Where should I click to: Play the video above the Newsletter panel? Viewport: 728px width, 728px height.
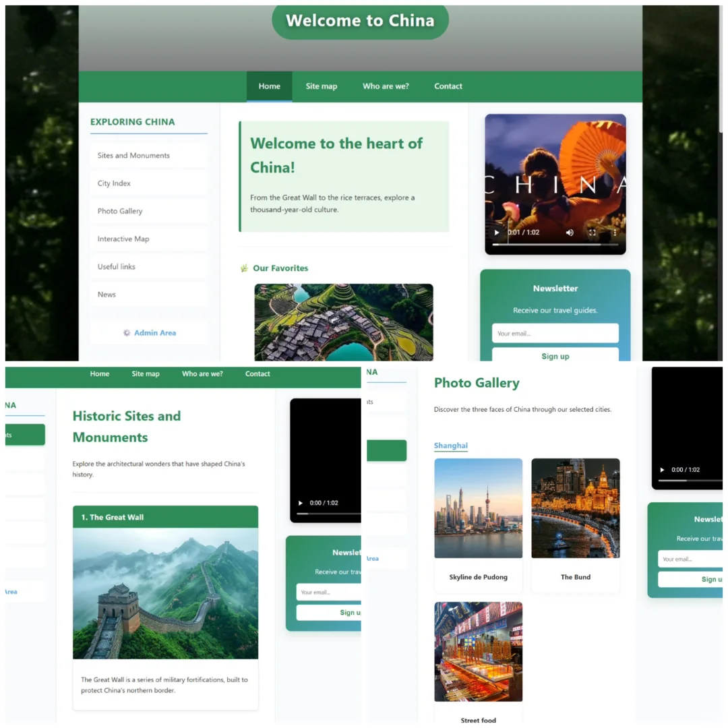tap(496, 232)
